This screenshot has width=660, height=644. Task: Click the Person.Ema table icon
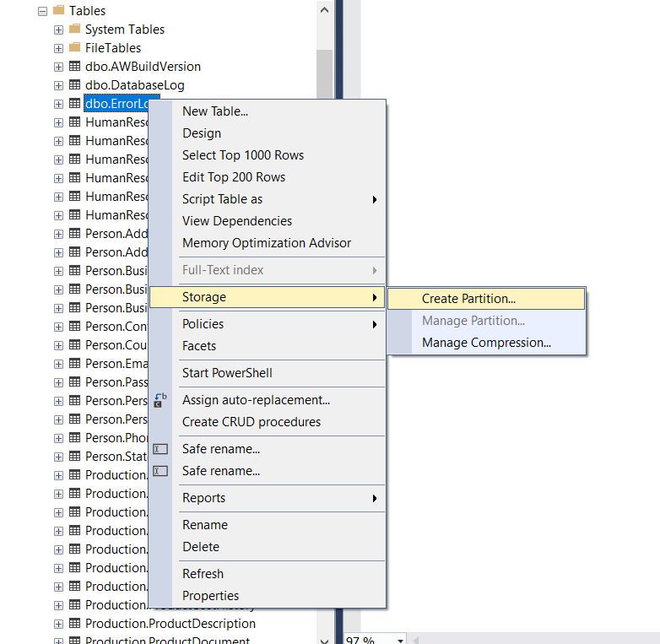(x=74, y=363)
